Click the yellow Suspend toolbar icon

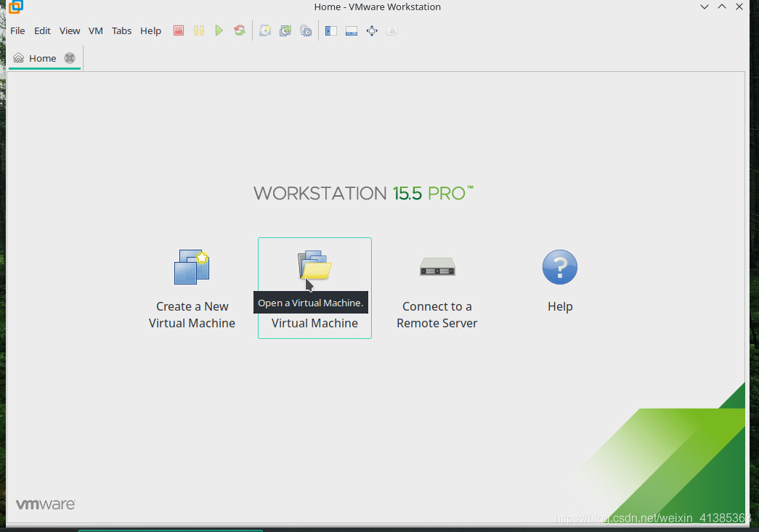coord(199,31)
